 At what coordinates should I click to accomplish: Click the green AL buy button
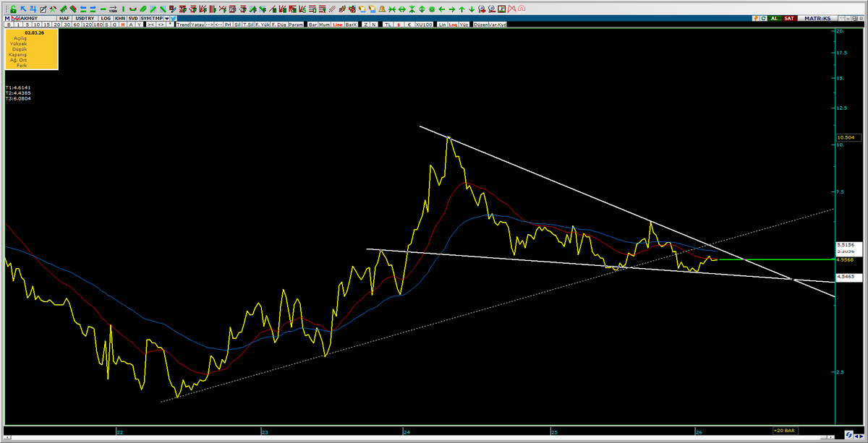pos(774,18)
